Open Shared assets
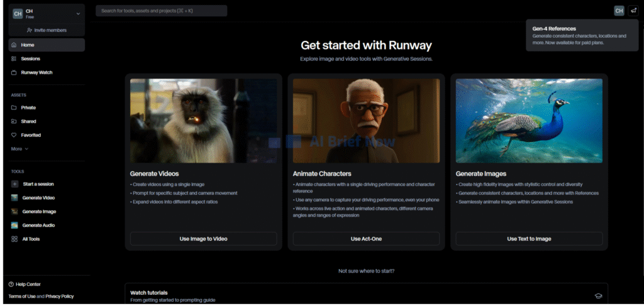 click(x=47, y=121)
